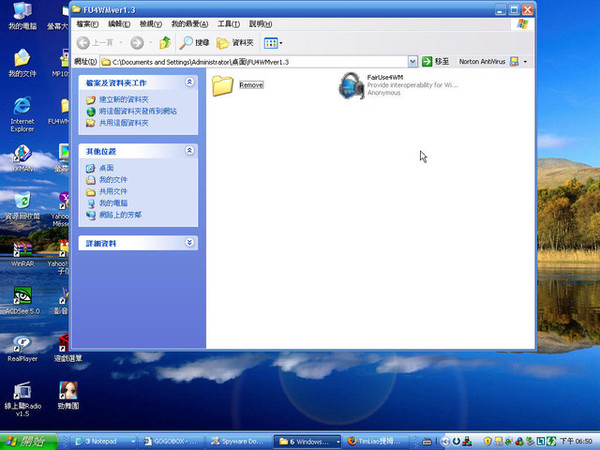Toggle the Folders pane button
600x450 pixels.
point(235,43)
